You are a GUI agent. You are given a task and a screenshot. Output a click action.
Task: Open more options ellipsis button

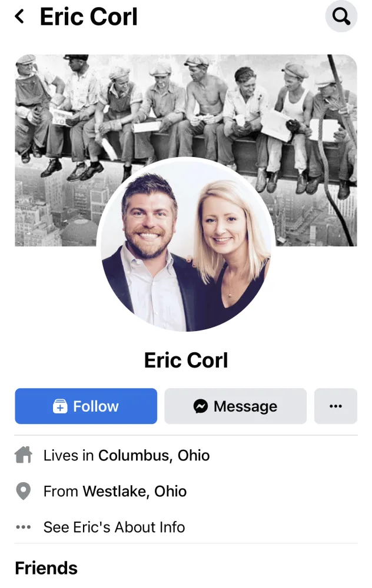point(336,406)
